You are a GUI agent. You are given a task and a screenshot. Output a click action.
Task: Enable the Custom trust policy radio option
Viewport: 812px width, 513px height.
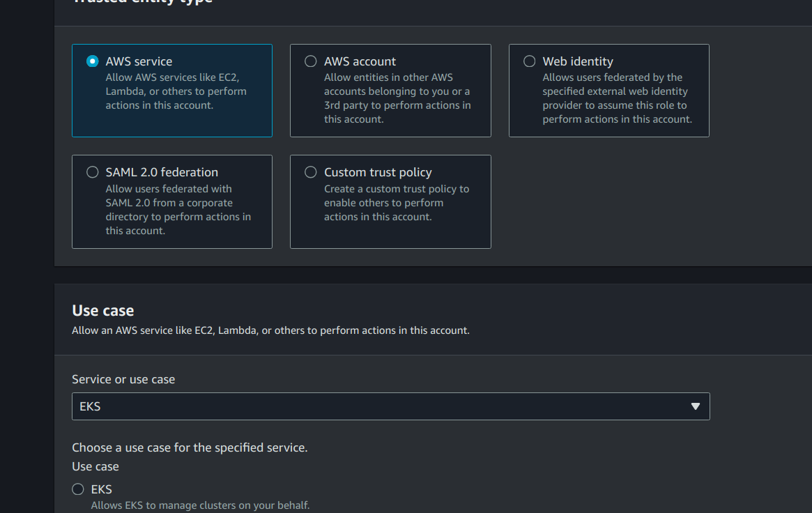pos(311,172)
